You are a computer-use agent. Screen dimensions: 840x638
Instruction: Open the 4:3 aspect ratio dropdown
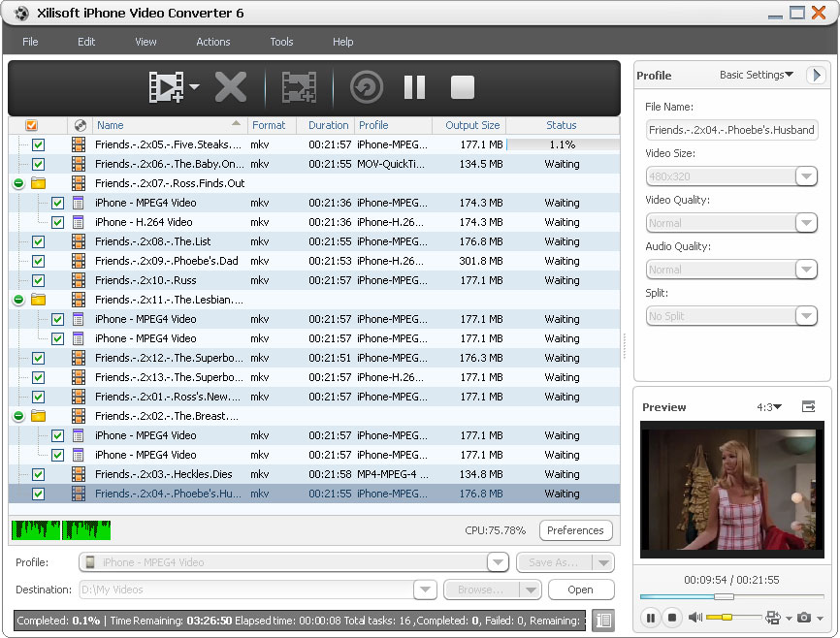[x=769, y=407]
